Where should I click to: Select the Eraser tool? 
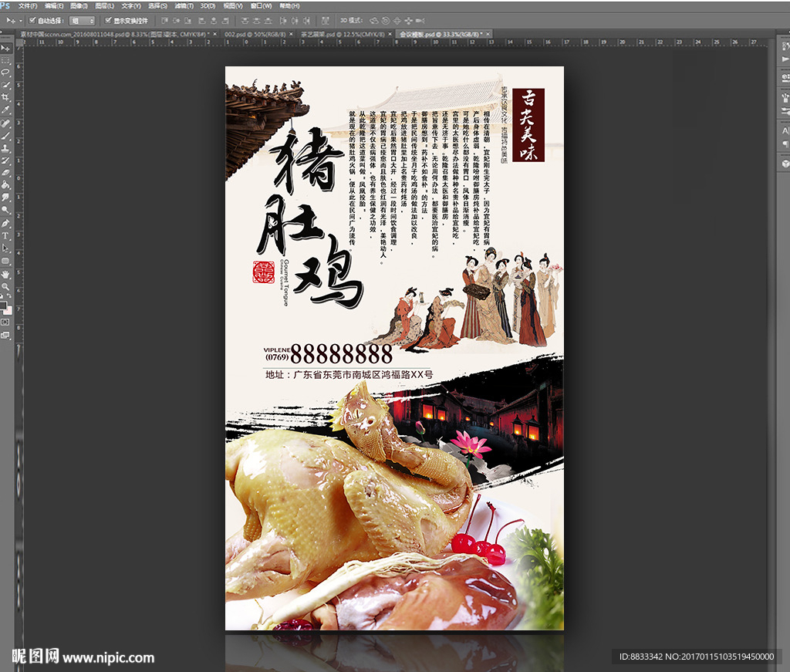pos(5,174)
